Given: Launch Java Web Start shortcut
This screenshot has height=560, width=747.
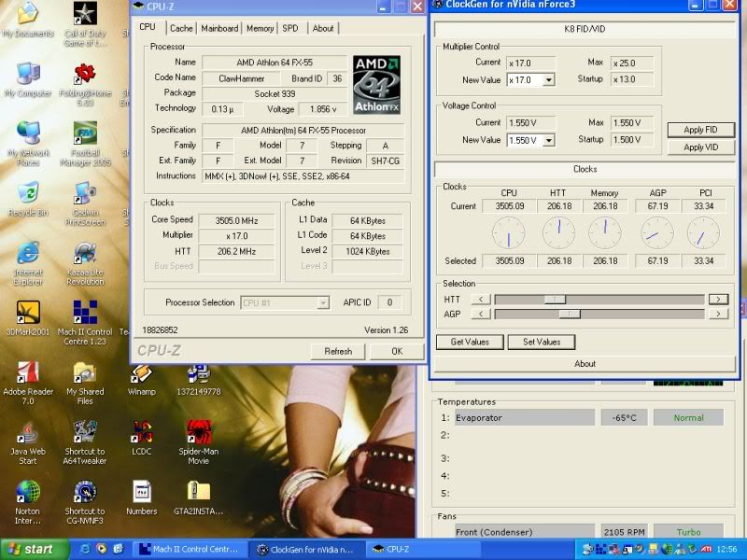Looking at the screenshot, I should (x=28, y=442).
